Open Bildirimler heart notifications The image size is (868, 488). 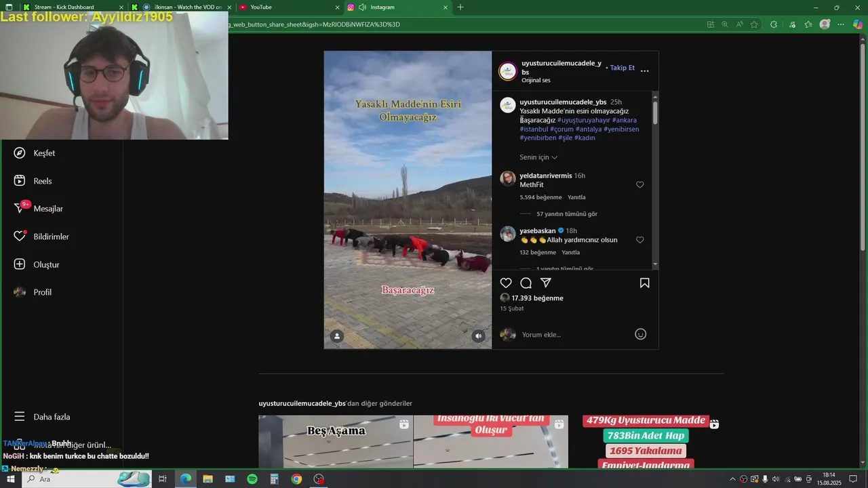(x=42, y=237)
